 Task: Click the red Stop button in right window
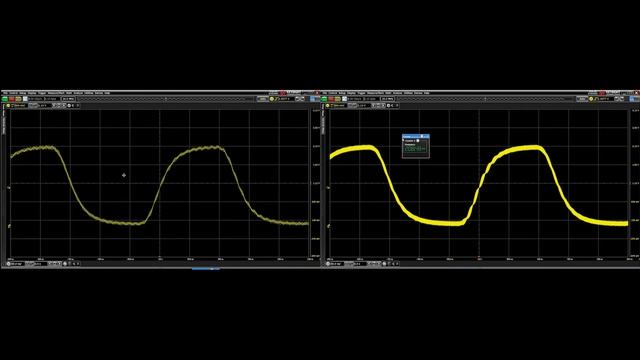331,99
